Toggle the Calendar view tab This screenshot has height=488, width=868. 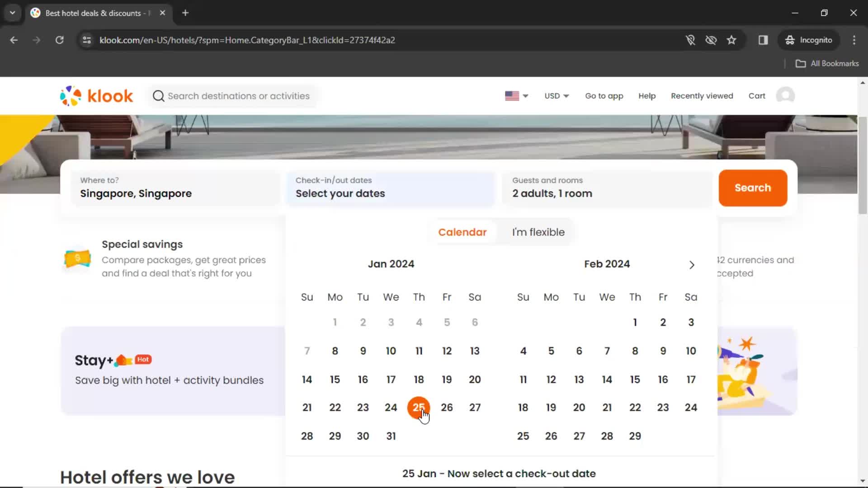pos(462,232)
